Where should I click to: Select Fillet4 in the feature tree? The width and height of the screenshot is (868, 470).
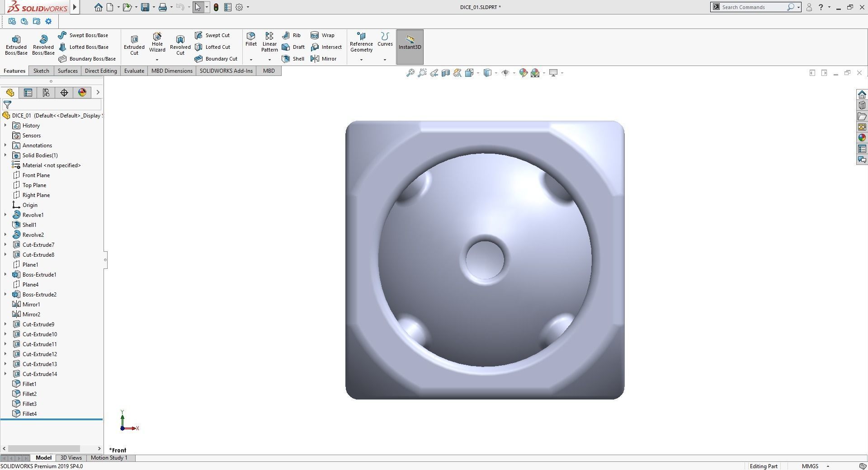(x=30, y=414)
